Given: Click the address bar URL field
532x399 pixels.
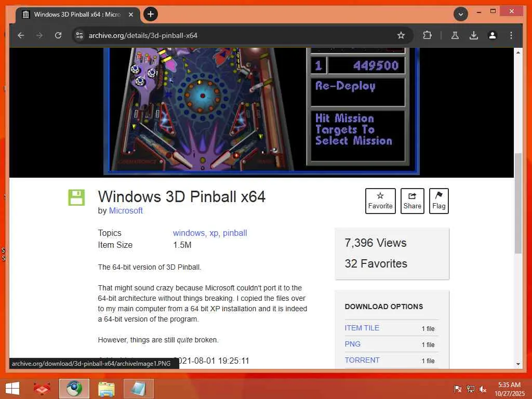Looking at the screenshot, I should [x=237, y=35].
